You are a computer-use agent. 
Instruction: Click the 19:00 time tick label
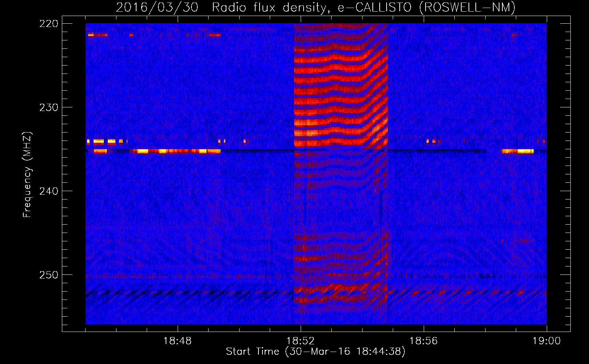click(x=547, y=341)
